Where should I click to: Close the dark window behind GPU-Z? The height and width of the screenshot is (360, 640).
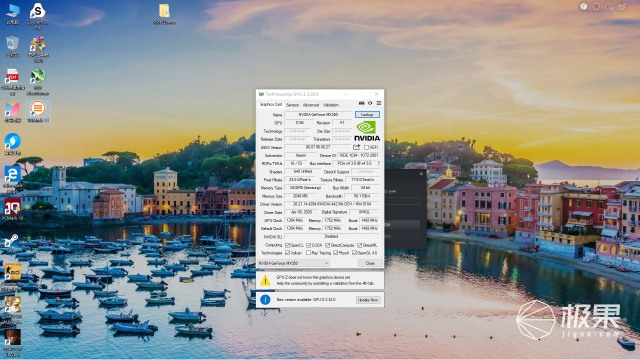[421, 174]
